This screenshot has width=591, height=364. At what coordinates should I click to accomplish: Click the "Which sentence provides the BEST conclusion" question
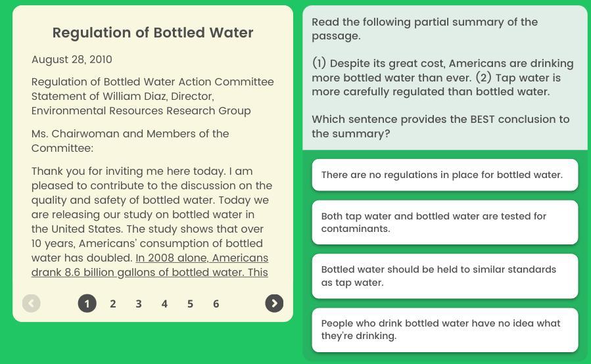tap(440, 126)
